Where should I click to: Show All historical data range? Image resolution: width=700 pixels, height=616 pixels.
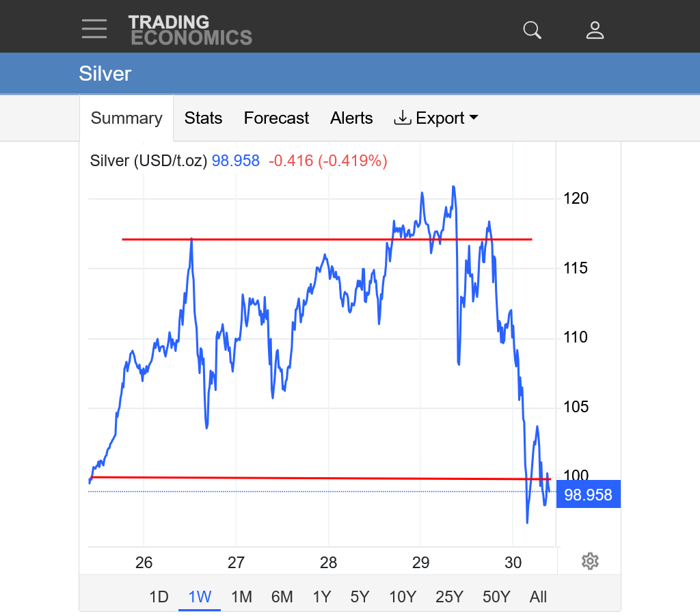[x=538, y=597]
